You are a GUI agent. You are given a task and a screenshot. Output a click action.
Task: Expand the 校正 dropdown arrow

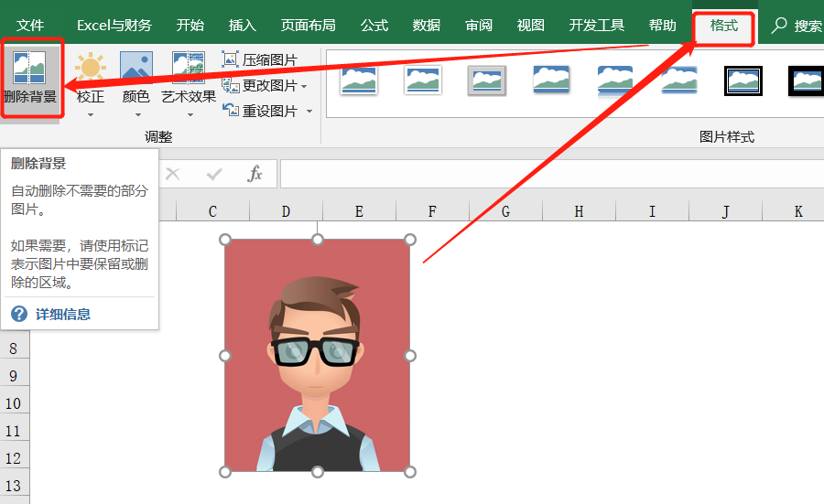point(91,114)
